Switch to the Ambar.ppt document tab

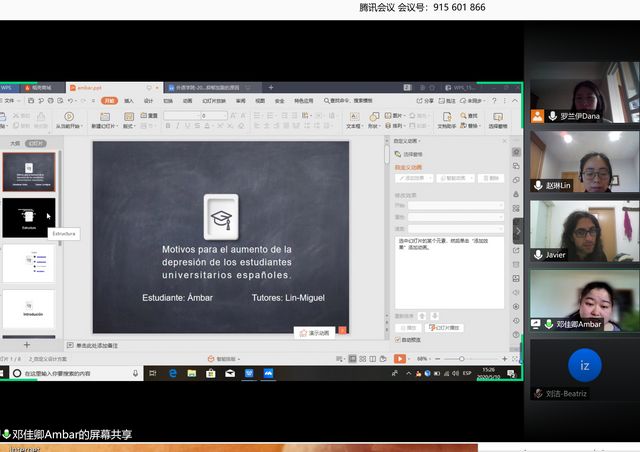point(87,88)
